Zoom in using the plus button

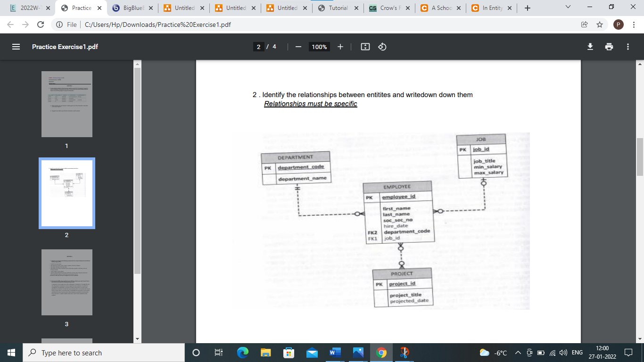tap(340, 47)
